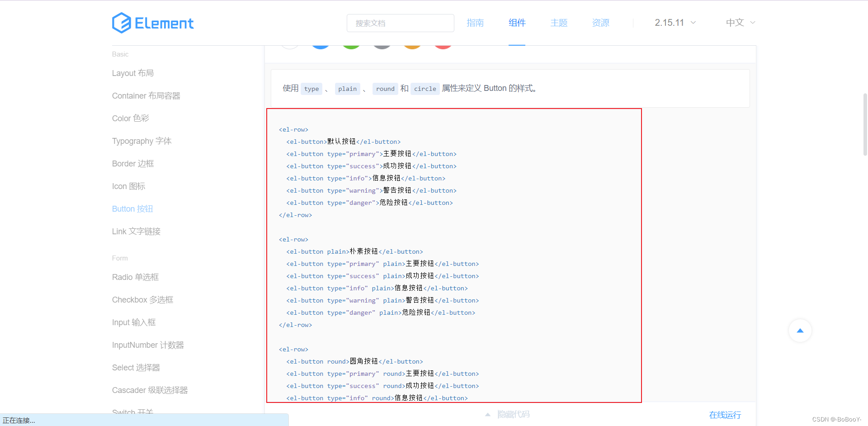Screen dimensions: 868x426
Task: Open Icon 图标 in sidebar
Action: (x=129, y=186)
